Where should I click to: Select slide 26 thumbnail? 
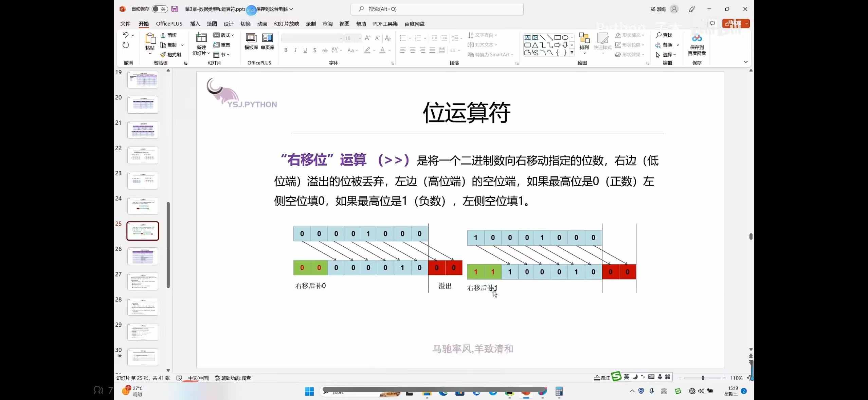click(143, 256)
